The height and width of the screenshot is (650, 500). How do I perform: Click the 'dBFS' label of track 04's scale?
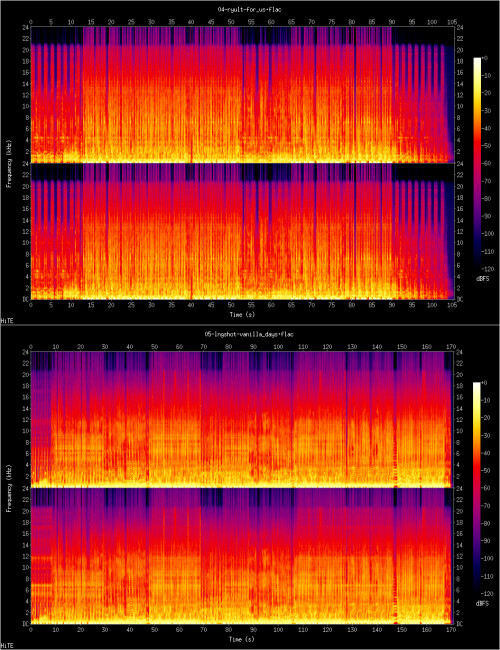483,279
